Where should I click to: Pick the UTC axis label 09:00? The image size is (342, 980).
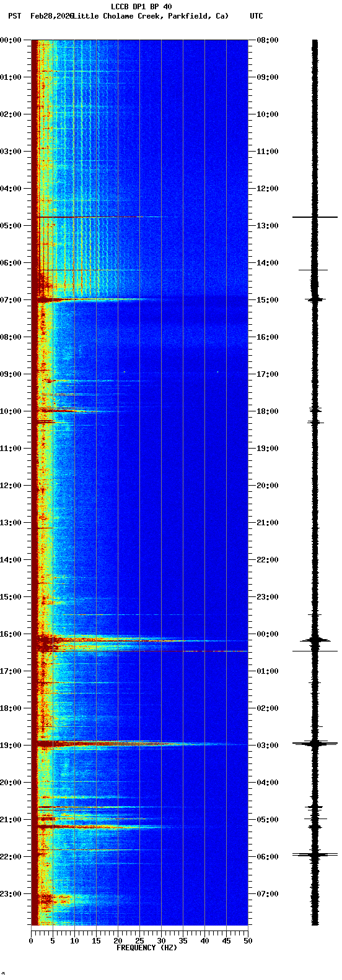tap(268, 77)
